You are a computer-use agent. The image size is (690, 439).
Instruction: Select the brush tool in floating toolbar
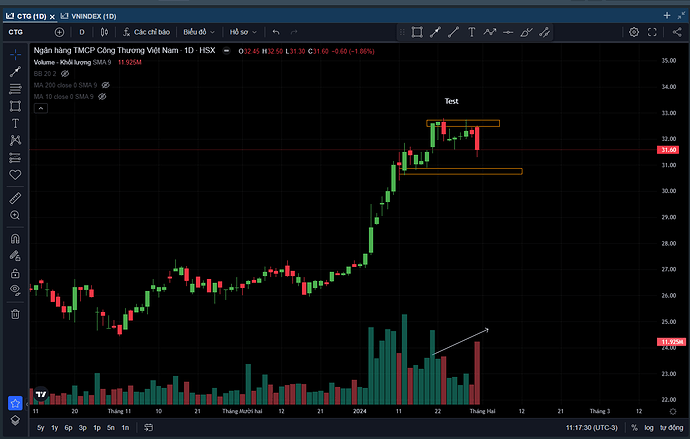[526, 32]
